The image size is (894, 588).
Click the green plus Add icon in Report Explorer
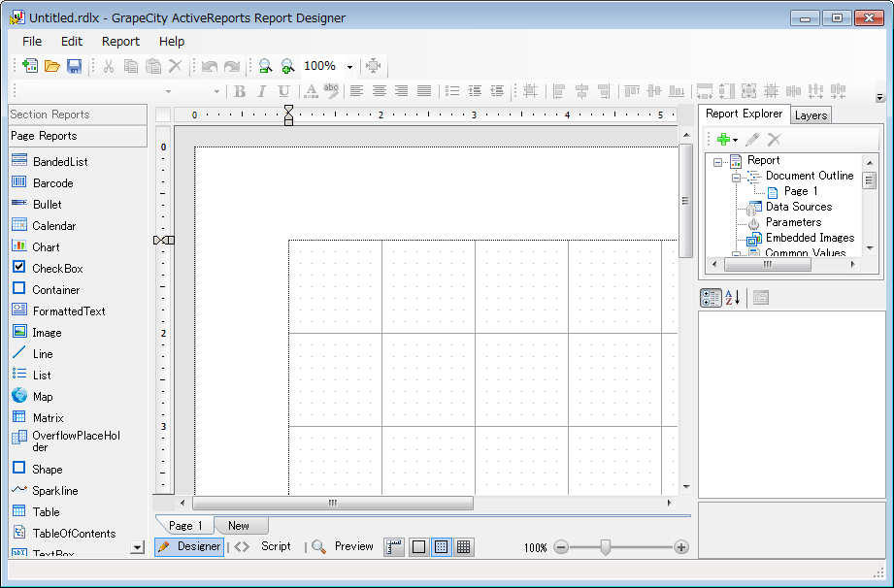coord(723,139)
